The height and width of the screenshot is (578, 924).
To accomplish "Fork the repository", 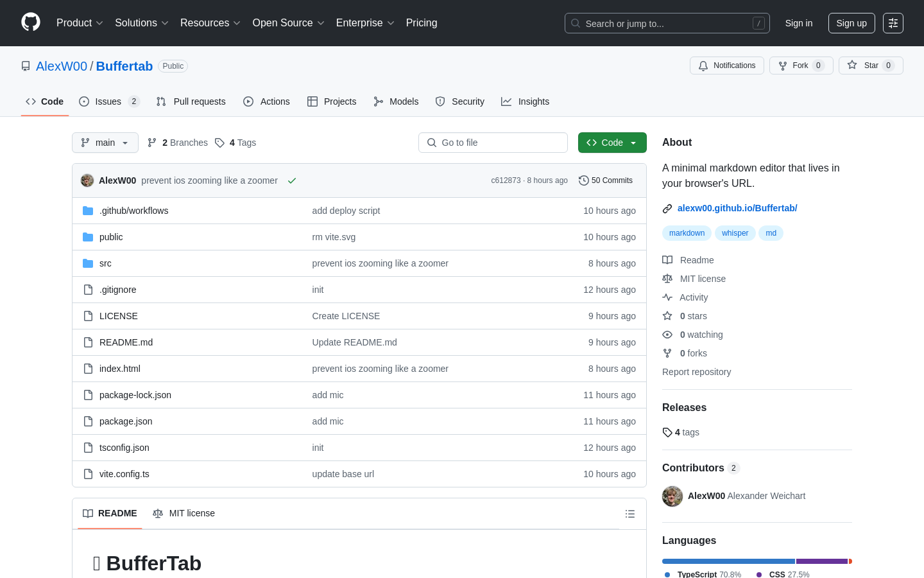I will pos(801,66).
